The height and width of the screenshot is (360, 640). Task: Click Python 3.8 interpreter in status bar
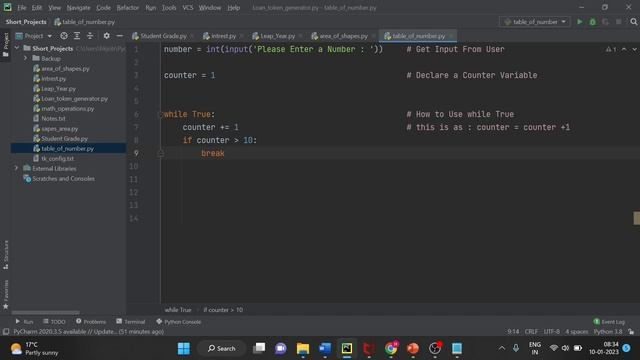coord(608,332)
